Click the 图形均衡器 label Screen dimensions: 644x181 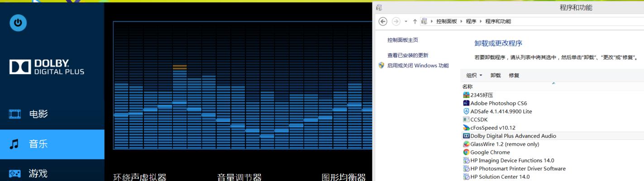pyautogui.click(x=343, y=177)
